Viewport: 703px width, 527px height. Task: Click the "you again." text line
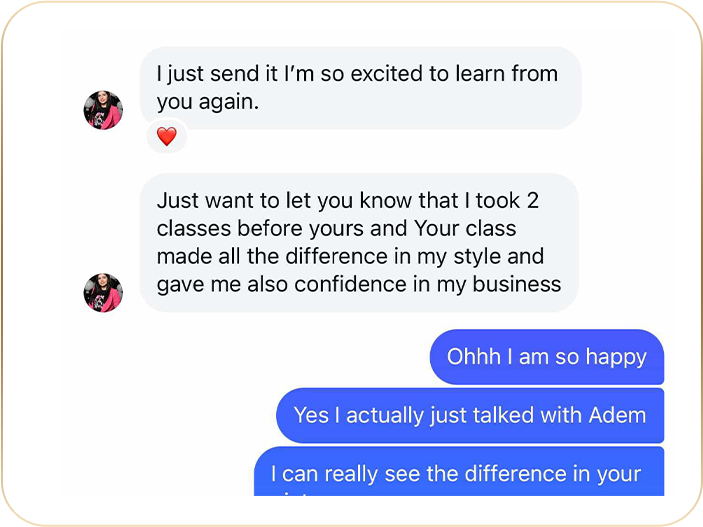208,102
